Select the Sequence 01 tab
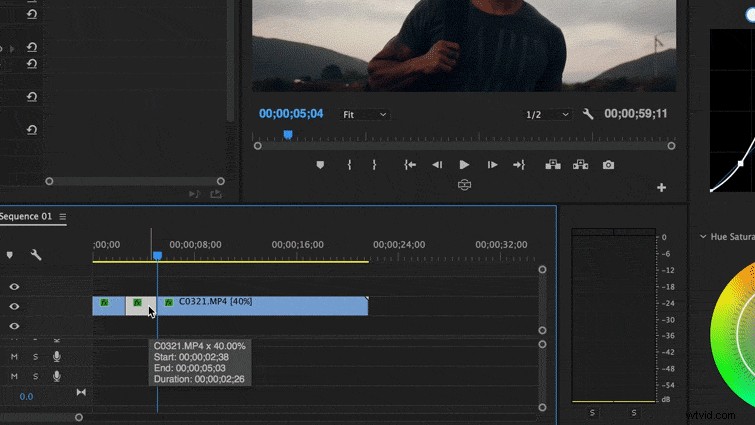Image resolution: width=755 pixels, height=425 pixels. 26,217
